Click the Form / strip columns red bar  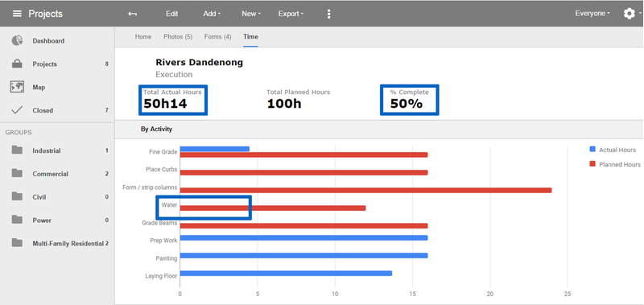[365, 190]
